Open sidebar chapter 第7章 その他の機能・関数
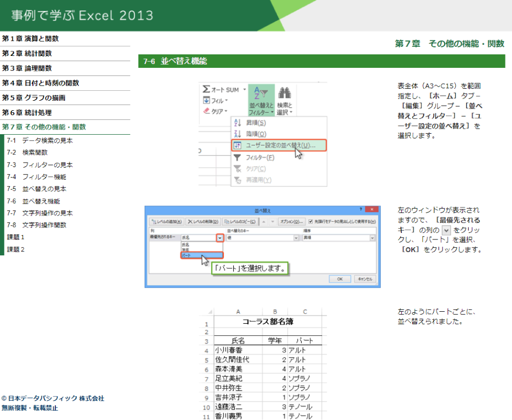 tap(44, 127)
